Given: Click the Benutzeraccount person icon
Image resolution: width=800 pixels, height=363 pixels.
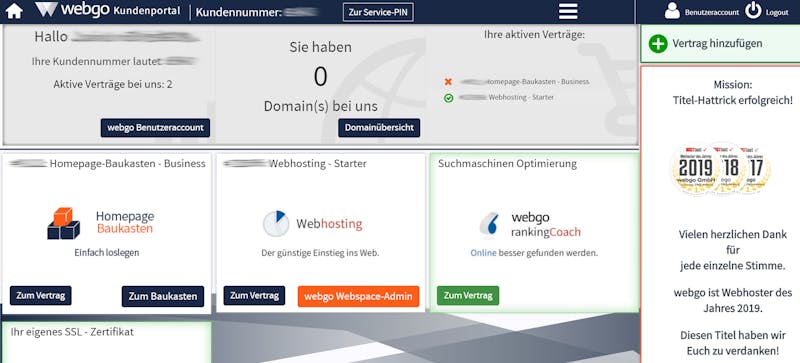Looking at the screenshot, I should tap(672, 11).
